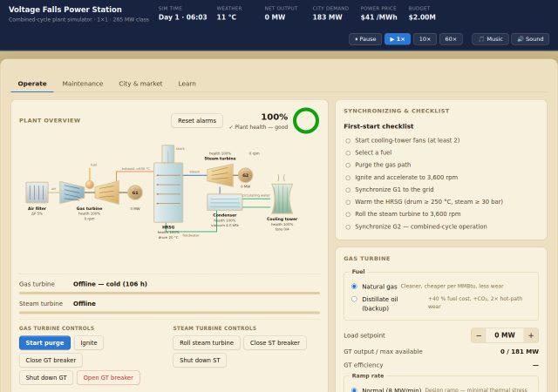Click the Start cooling-tower fans checklist circle
558x392 pixels.
348,141
